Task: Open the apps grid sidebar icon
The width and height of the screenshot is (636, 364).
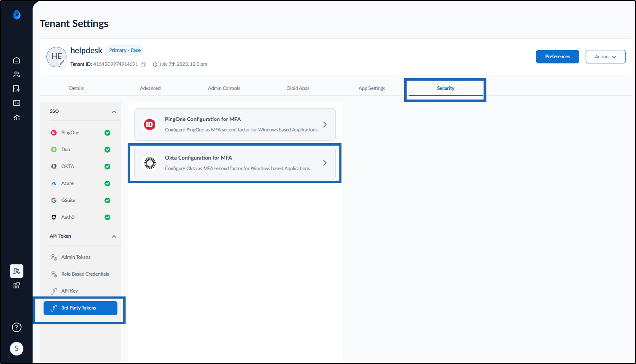Action: point(17,285)
